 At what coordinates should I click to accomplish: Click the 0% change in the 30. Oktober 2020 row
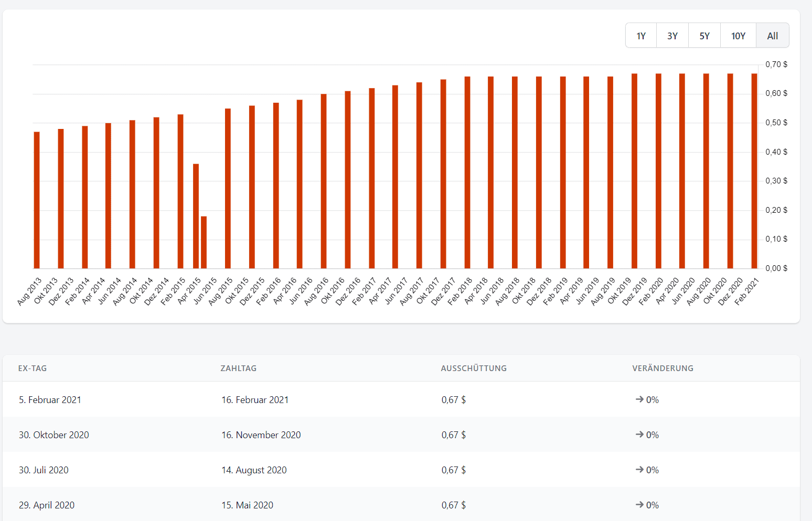(x=653, y=435)
